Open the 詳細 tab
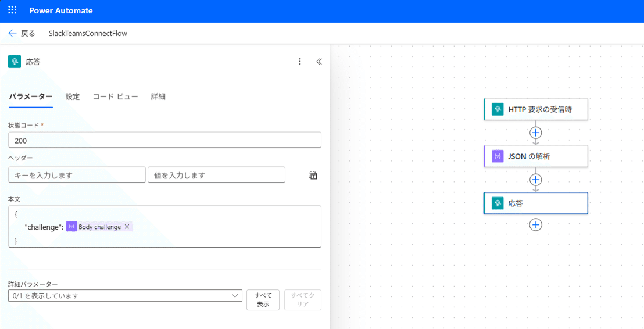The height and width of the screenshot is (329, 644). tap(158, 97)
